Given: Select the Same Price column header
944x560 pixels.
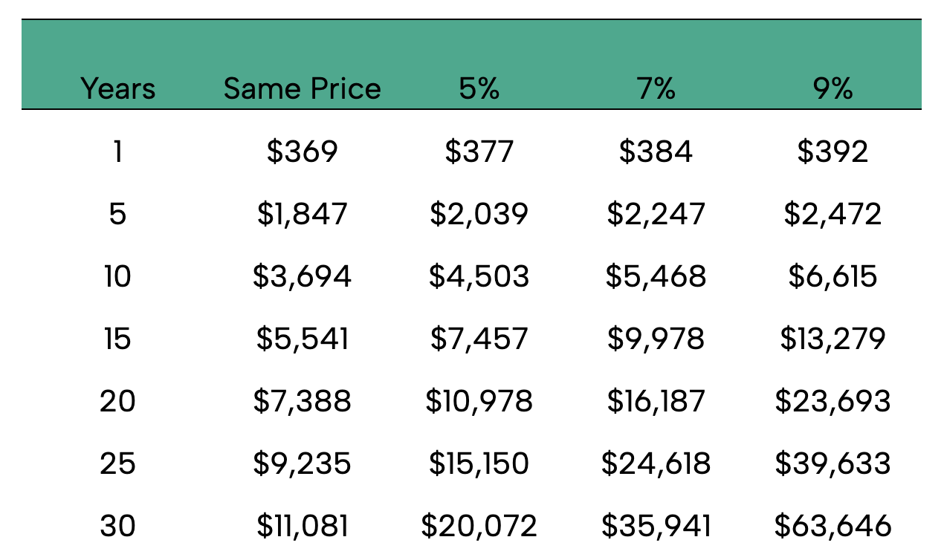Looking at the screenshot, I should coord(302,88).
